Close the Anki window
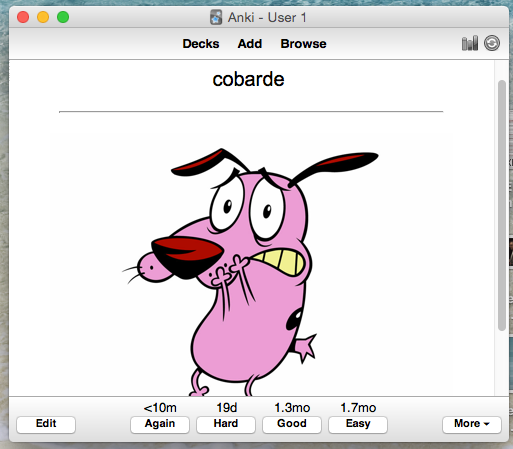The height and width of the screenshot is (449, 513). coord(23,17)
